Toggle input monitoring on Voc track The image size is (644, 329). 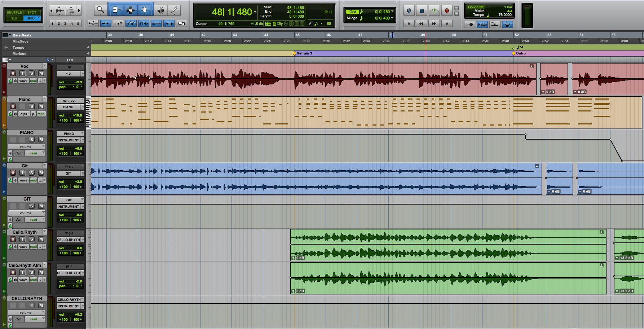(22, 73)
